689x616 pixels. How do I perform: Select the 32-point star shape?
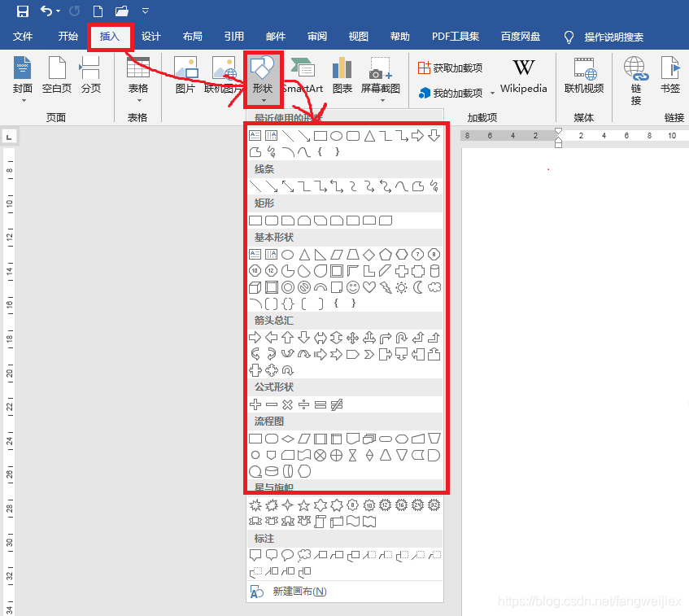tap(434, 505)
